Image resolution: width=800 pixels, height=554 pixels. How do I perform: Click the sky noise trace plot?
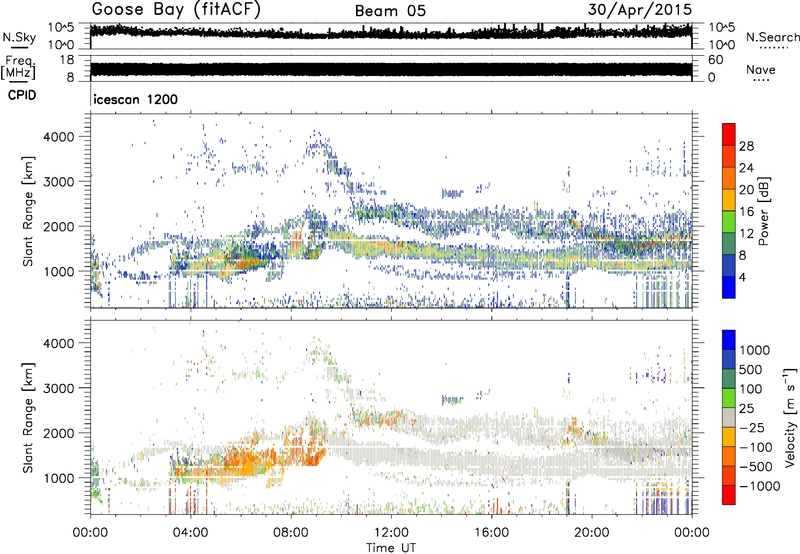pyautogui.click(x=391, y=32)
